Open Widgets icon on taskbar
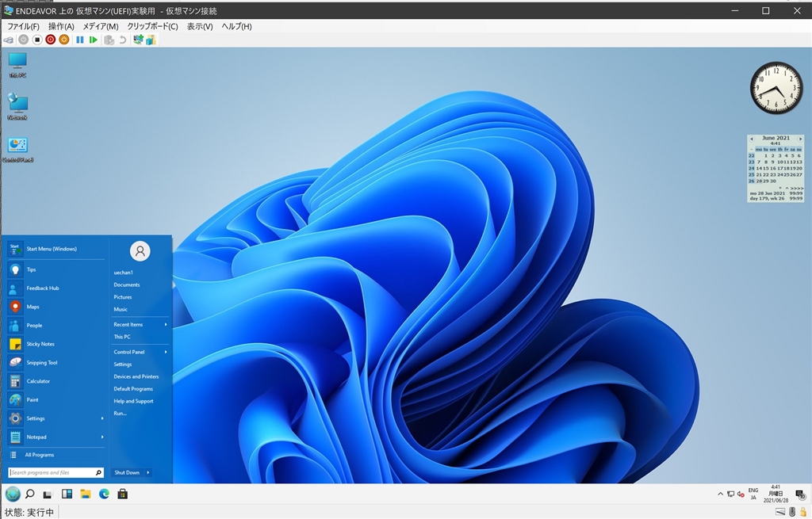The height and width of the screenshot is (519, 812). click(x=67, y=494)
